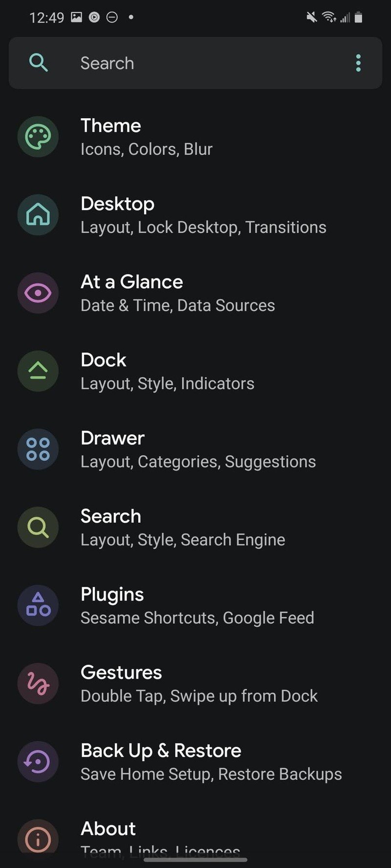The width and height of the screenshot is (391, 868).
Task: Tap the Gestures squiggle icon
Action: click(x=38, y=684)
